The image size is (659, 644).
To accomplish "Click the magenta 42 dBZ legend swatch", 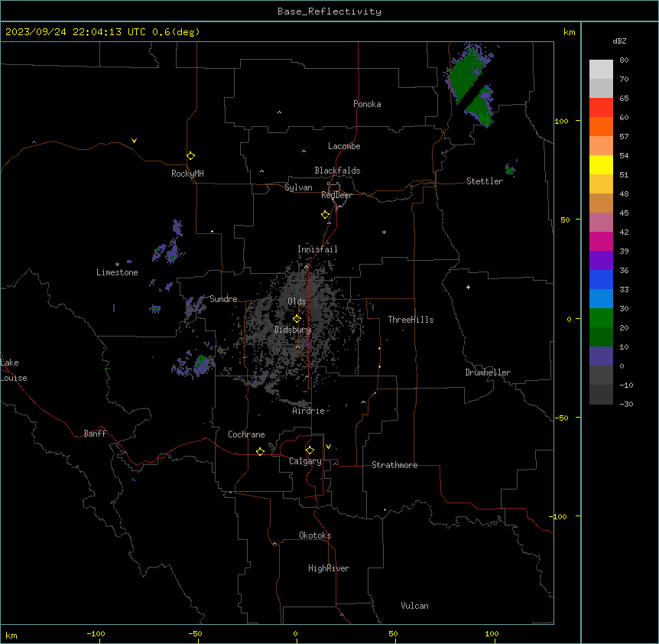I will point(601,241).
